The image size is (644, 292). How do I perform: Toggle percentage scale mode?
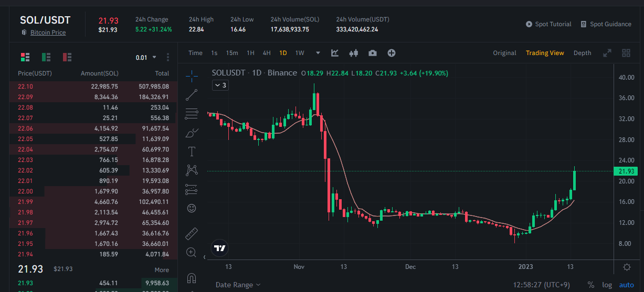[x=591, y=285]
